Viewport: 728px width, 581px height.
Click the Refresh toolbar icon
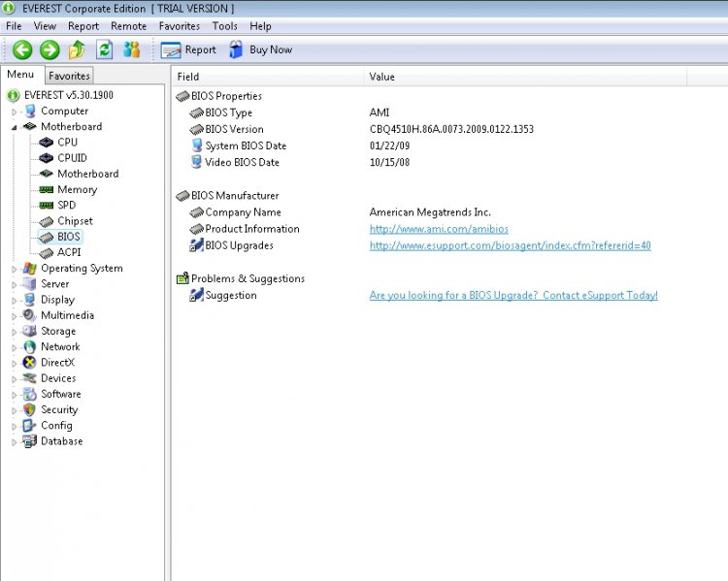pos(105,49)
